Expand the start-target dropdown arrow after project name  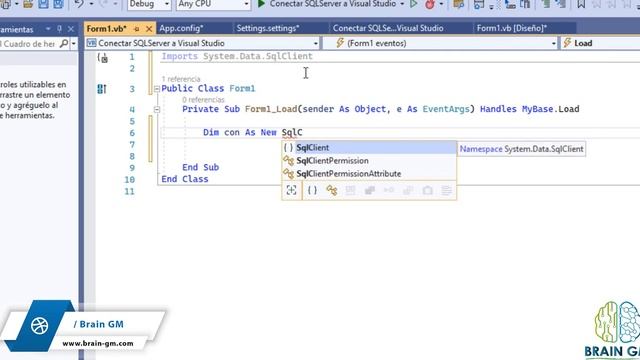point(402,4)
